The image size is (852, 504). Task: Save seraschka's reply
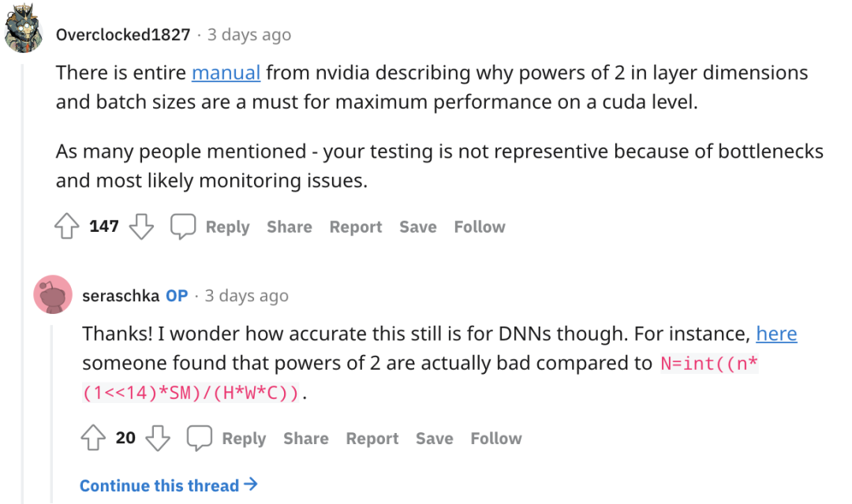[x=434, y=439]
